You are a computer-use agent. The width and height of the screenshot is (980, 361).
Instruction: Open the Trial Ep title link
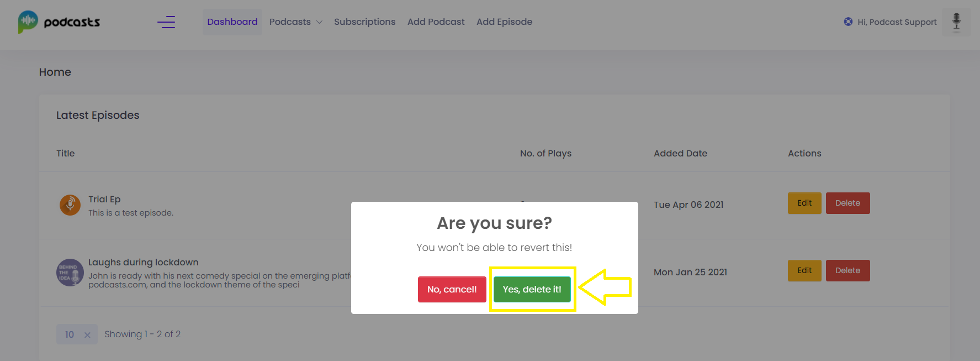[x=104, y=199]
